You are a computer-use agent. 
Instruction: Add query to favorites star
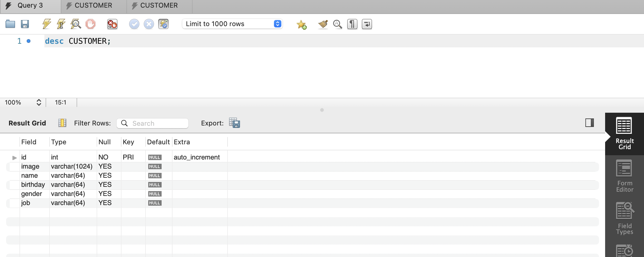point(302,24)
